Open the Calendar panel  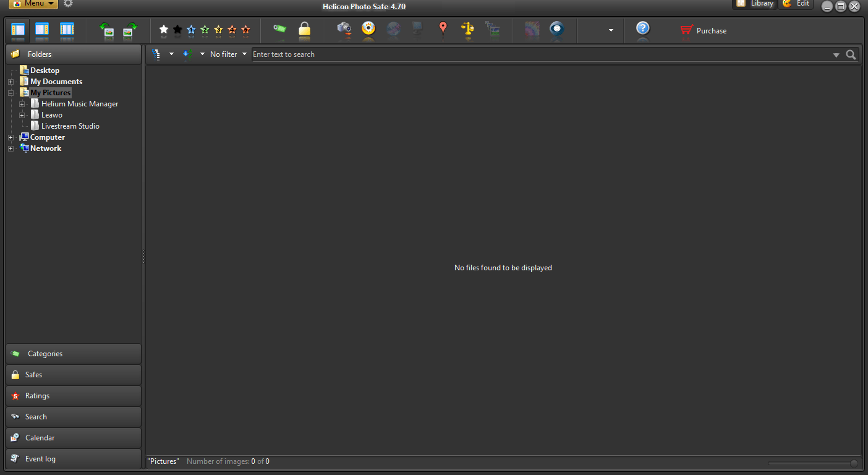point(74,438)
